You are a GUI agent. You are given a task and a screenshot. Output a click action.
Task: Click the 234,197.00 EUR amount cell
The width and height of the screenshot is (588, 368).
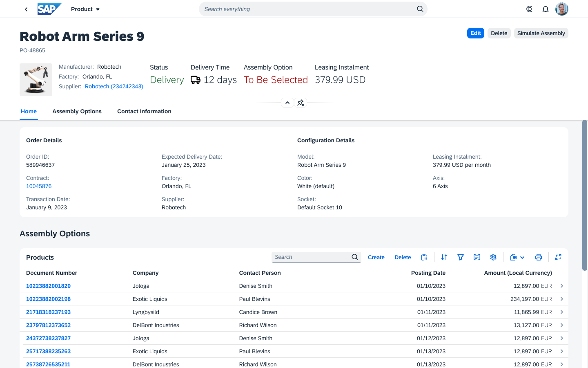coord(531,299)
